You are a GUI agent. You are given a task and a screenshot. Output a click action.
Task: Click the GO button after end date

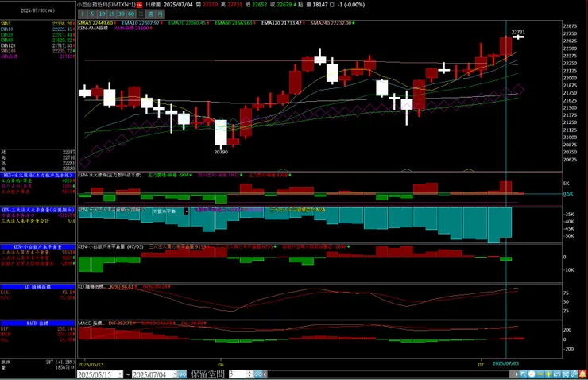click(x=182, y=374)
